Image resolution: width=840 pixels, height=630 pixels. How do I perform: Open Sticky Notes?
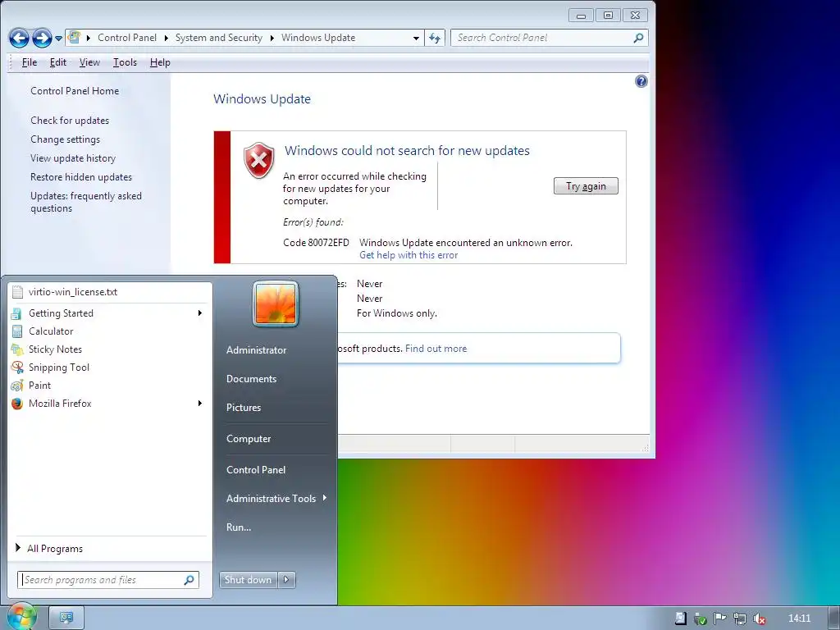pos(111,349)
